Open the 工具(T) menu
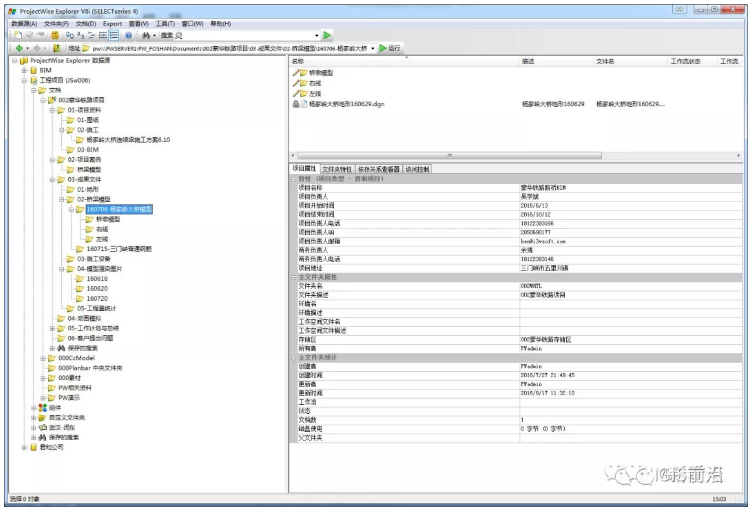This screenshot has height=515, width=751. 165,23
